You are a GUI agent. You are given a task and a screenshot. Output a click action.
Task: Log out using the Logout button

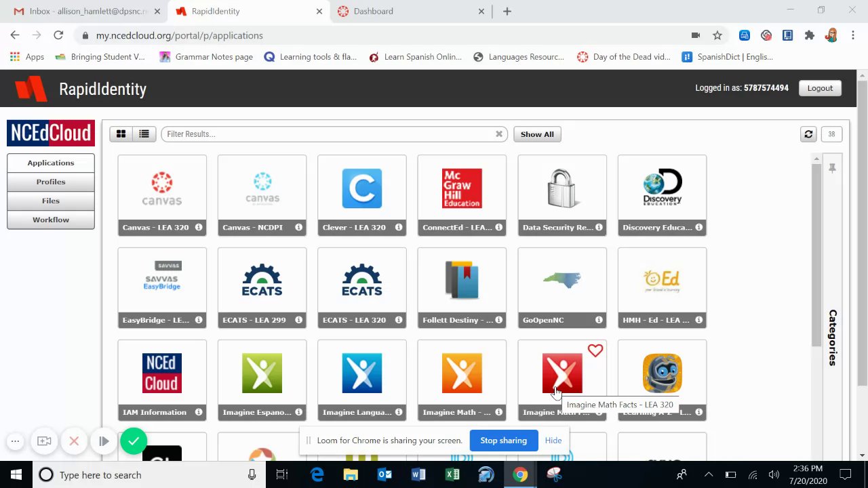click(820, 88)
